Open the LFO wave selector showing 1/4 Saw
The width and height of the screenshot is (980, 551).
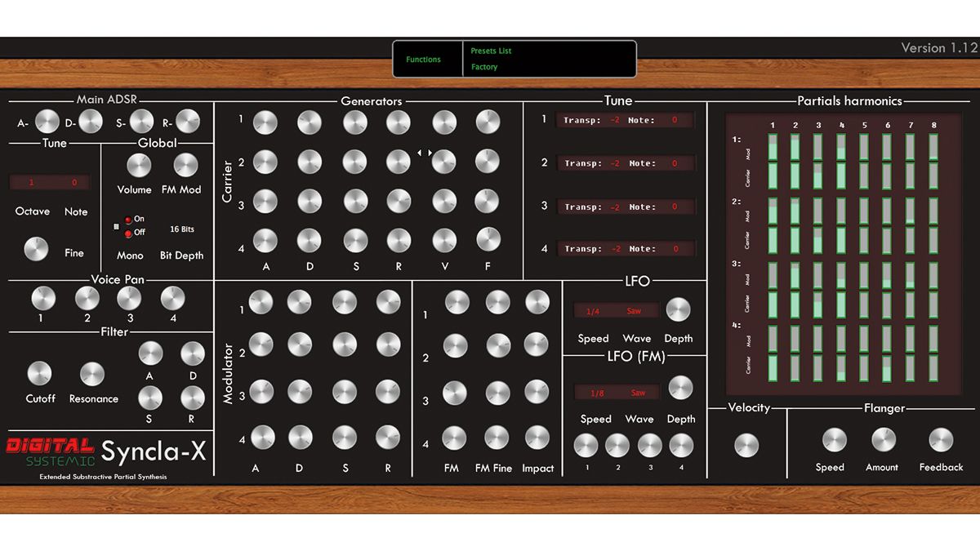pyautogui.click(x=617, y=310)
